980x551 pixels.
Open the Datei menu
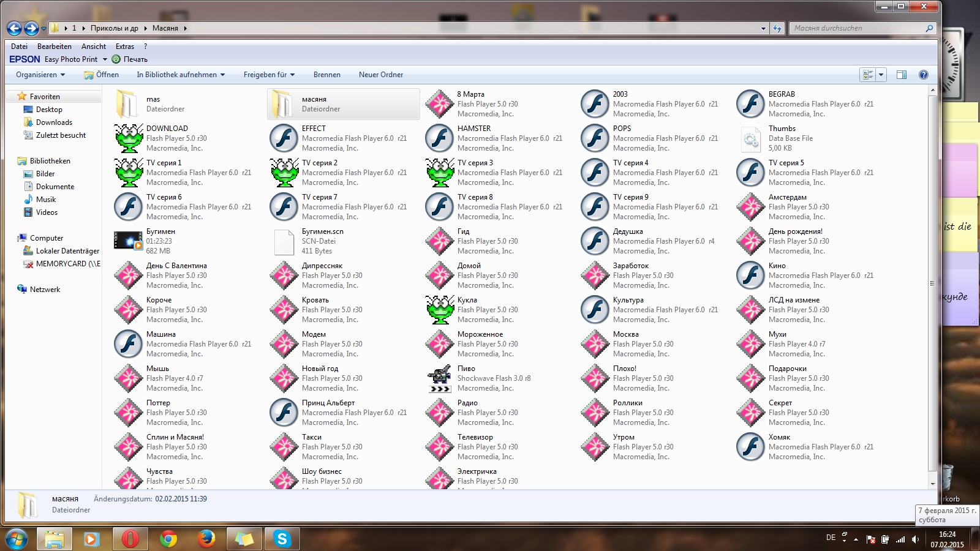pyautogui.click(x=19, y=47)
